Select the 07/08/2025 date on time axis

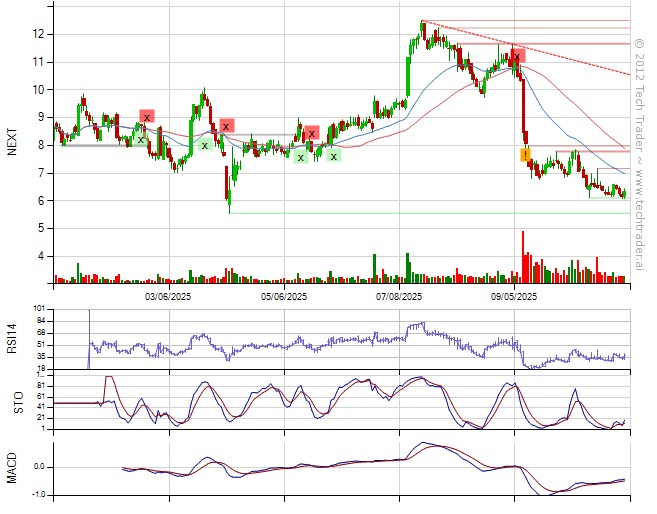400,296
